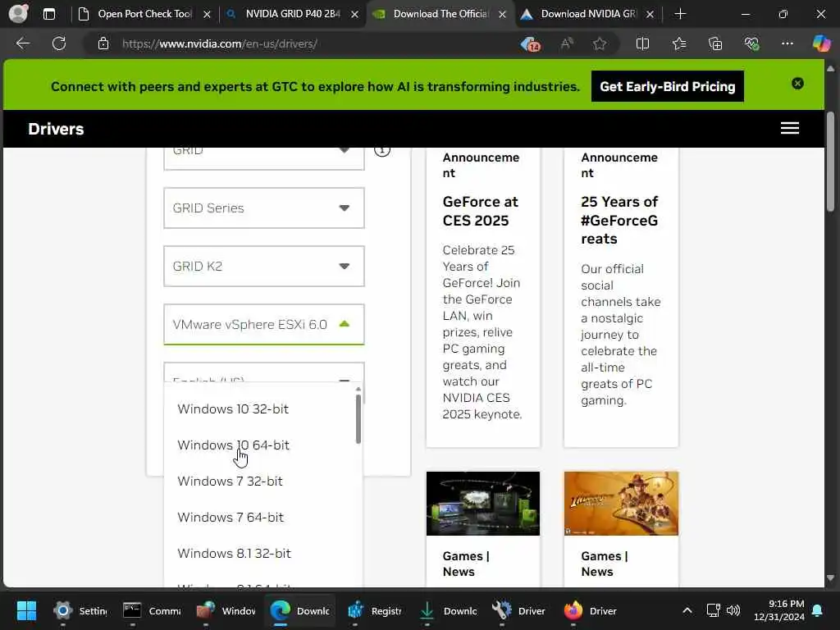Add this page to favorites with the star icon
The width and height of the screenshot is (840, 630).
pos(600,43)
